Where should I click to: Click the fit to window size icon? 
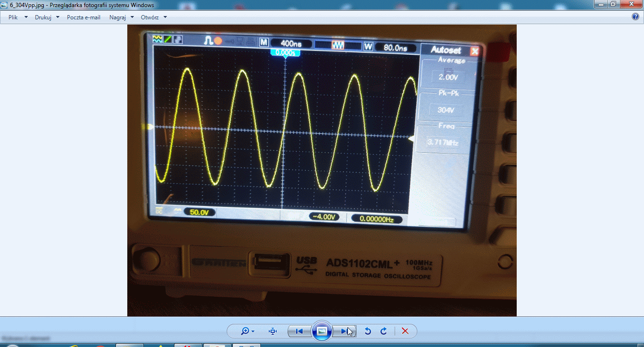272,331
